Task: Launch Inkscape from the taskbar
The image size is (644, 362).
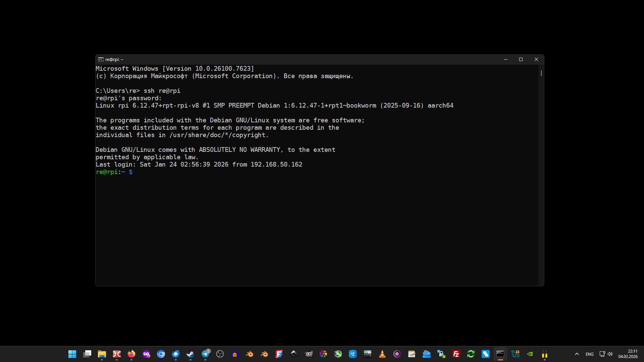Action: [x=294, y=354]
